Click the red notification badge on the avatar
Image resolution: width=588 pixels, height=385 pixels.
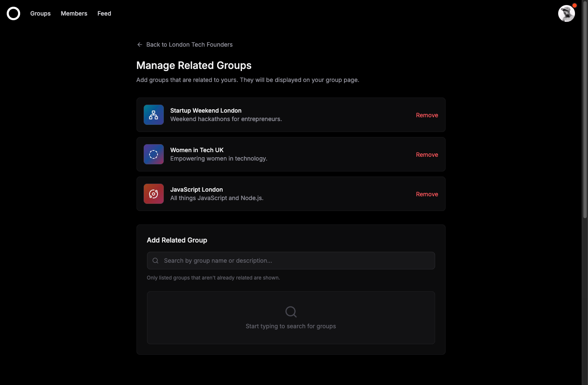[574, 5]
